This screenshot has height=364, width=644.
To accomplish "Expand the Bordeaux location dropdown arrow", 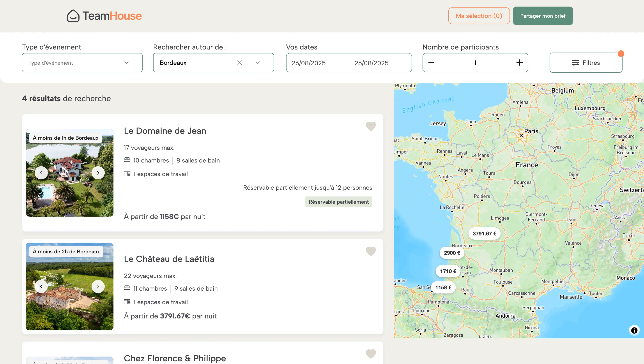I will [x=258, y=63].
